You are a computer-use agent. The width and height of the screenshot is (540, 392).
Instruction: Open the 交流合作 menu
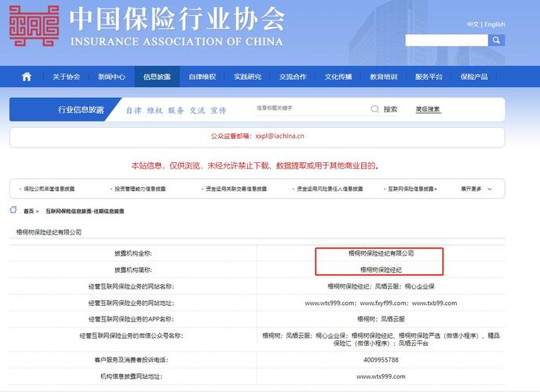coord(293,77)
